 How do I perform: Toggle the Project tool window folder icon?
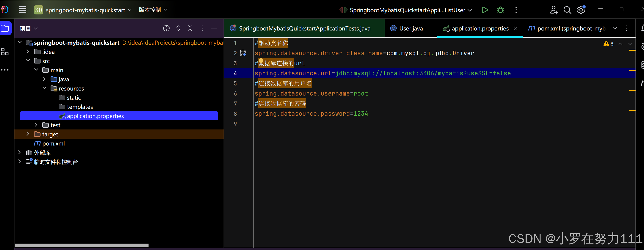(5, 28)
